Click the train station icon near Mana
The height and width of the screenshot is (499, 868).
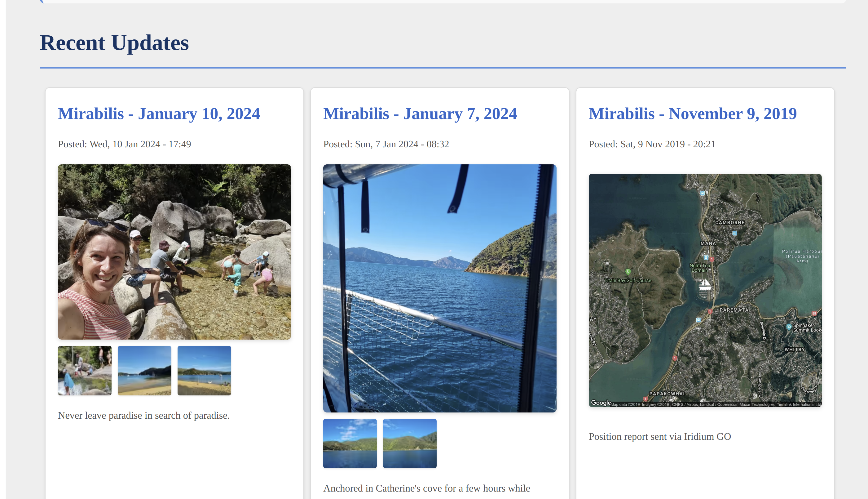pos(706,258)
